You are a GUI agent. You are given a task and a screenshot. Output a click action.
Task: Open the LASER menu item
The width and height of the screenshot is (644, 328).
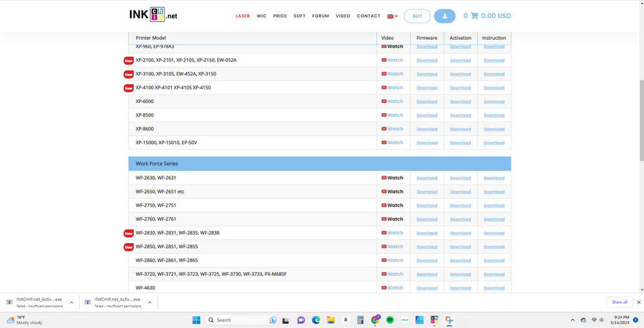click(x=243, y=16)
